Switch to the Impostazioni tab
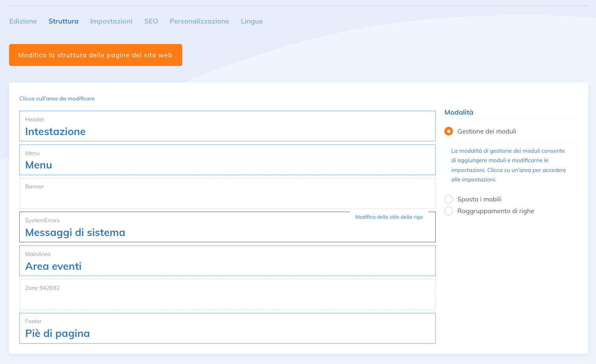The height and width of the screenshot is (364, 596). [111, 21]
